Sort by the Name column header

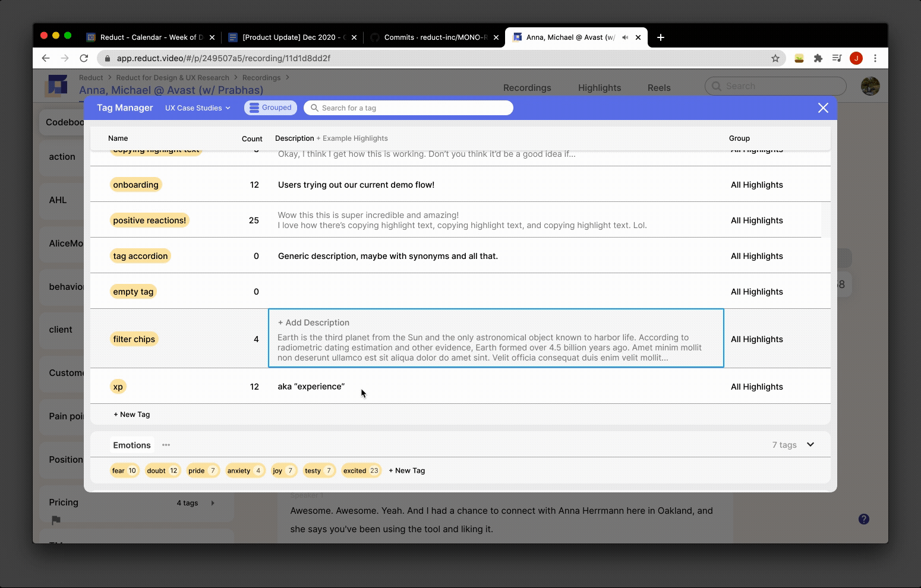tap(118, 138)
